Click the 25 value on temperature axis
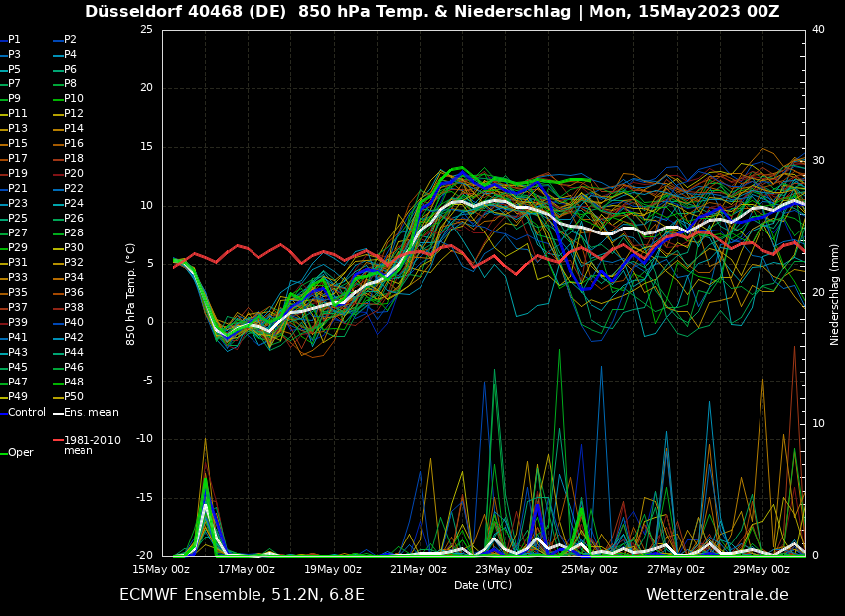 pyautogui.click(x=146, y=30)
